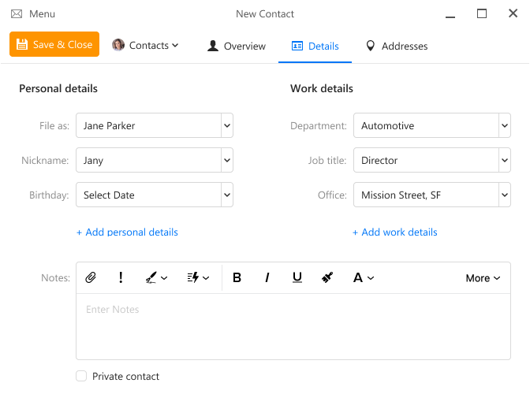Close the New Contact window
530x420 pixels.
pos(513,13)
